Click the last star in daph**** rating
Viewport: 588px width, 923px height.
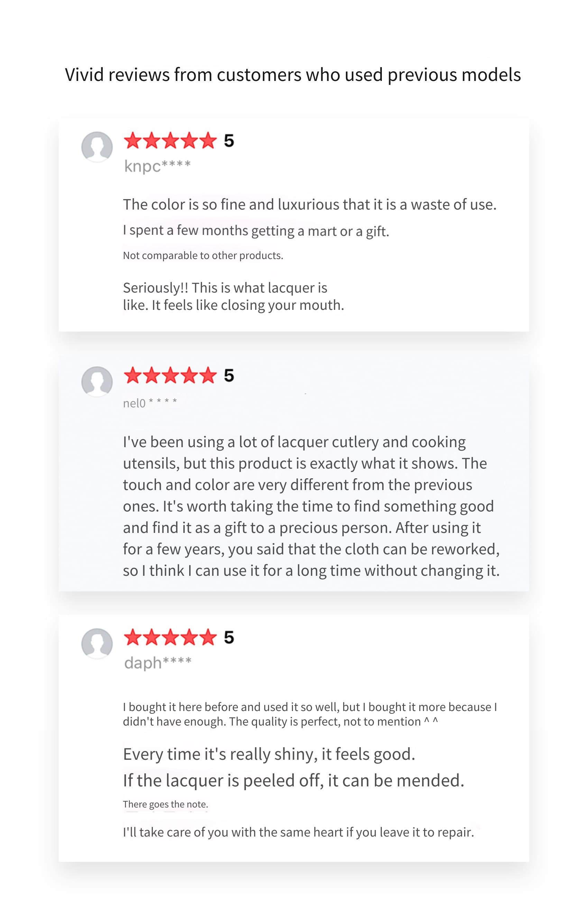208,637
